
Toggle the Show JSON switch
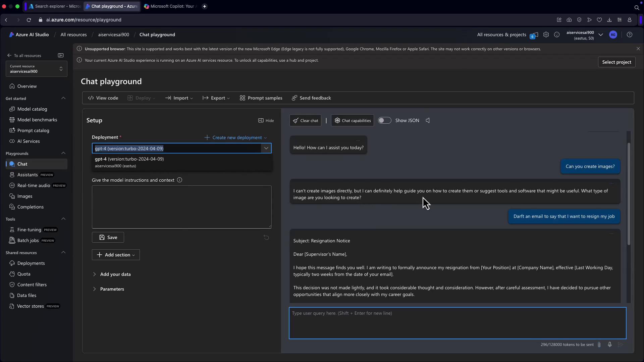(x=384, y=120)
